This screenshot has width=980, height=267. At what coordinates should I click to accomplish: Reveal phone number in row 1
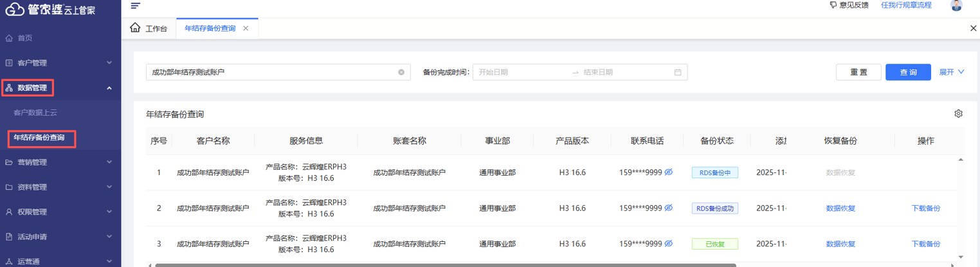[x=669, y=172]
